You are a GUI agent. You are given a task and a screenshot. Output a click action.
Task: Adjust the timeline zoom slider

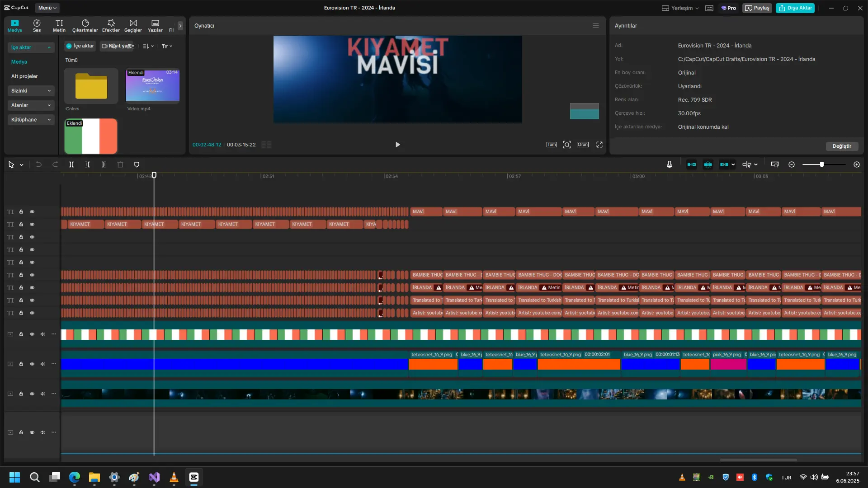pos(822,165)
